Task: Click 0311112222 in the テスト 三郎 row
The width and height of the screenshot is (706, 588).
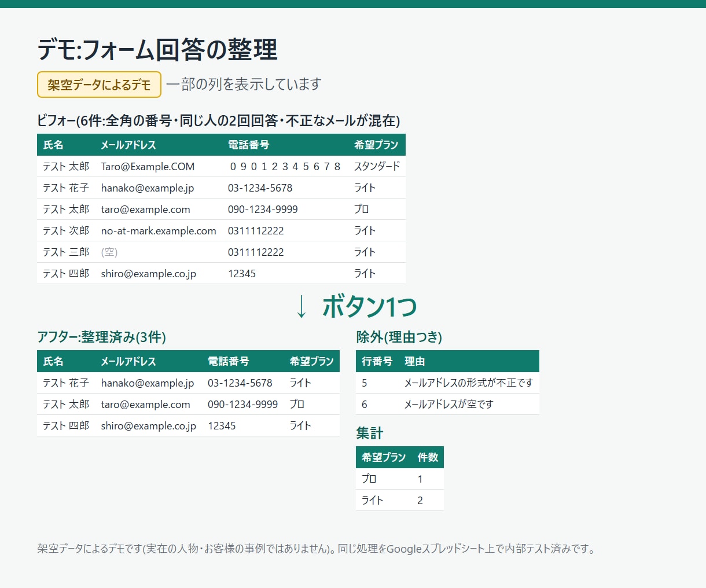Action: (256, 252)
